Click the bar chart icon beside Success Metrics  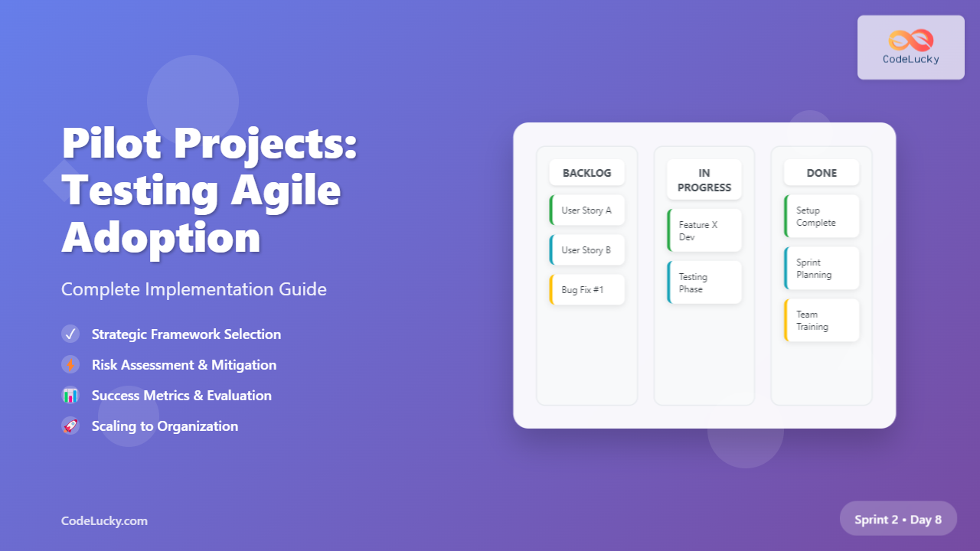[x=70, y=396]
